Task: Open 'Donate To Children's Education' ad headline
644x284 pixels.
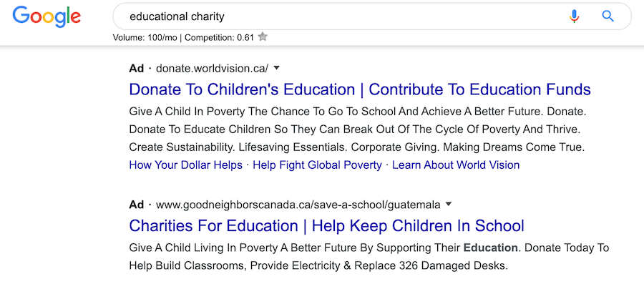Action: click(360, 89)
